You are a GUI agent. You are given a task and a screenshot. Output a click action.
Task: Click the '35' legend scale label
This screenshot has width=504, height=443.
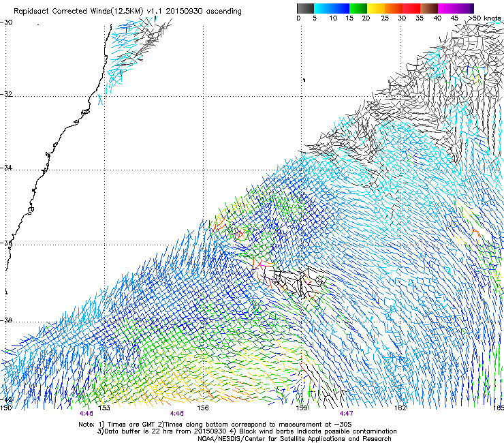pos(420,18)
